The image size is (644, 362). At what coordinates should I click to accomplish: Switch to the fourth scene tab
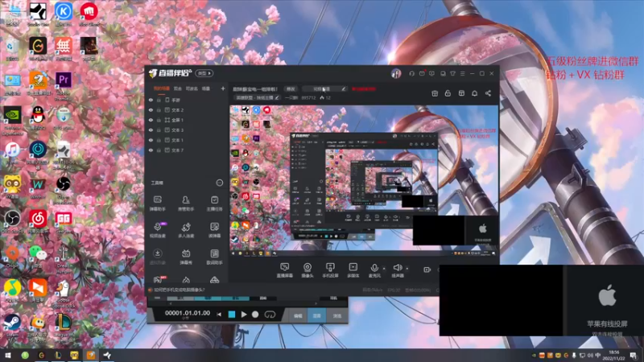click(x=206, y=88)
